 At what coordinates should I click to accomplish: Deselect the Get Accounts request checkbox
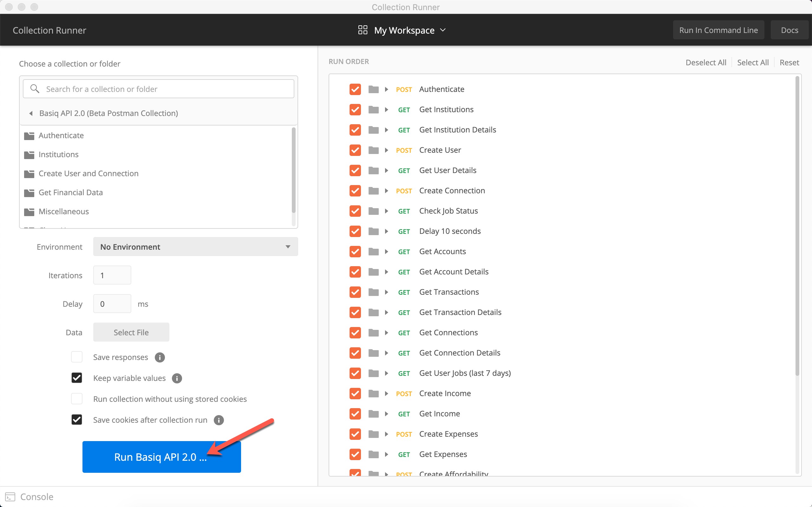point(355,252)
